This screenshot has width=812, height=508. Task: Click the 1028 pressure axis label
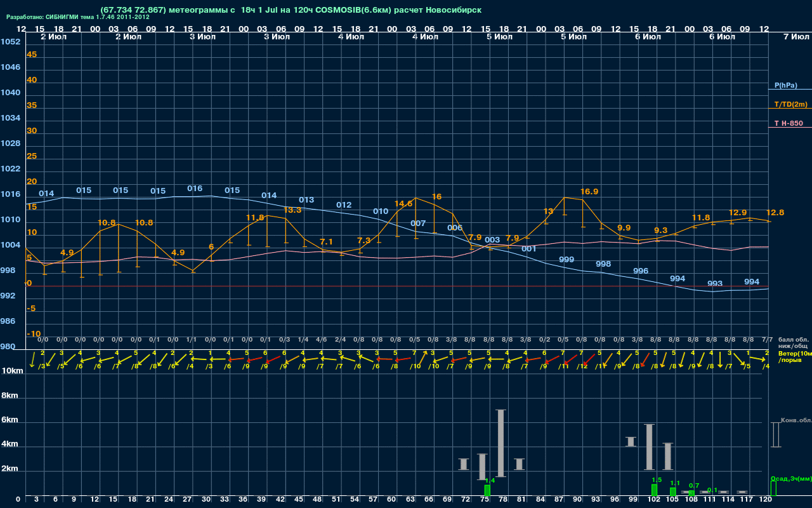pyautogui.click(x=10, y=144)
